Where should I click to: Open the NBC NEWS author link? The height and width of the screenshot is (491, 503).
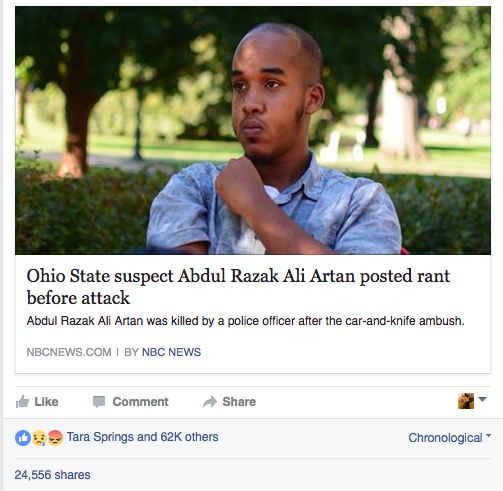tap(171, 352)
